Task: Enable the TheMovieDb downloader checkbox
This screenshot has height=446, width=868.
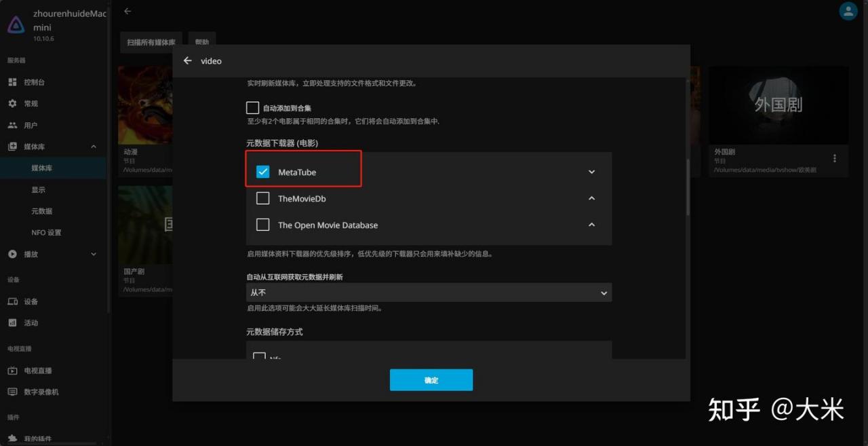Action: pyautogui.click(x=263, y=198)
